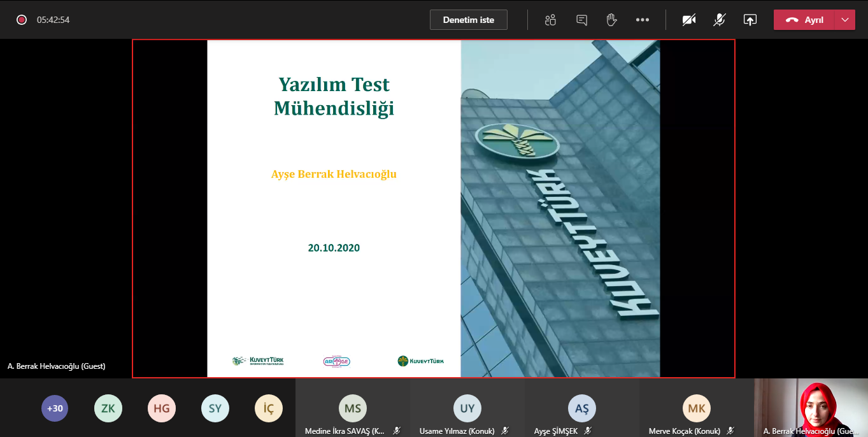Image resolution: width=868 pixels, height=437 pixels.
Task: Open the share content tray
Action: pyautogui.click(x=750, y=20)
